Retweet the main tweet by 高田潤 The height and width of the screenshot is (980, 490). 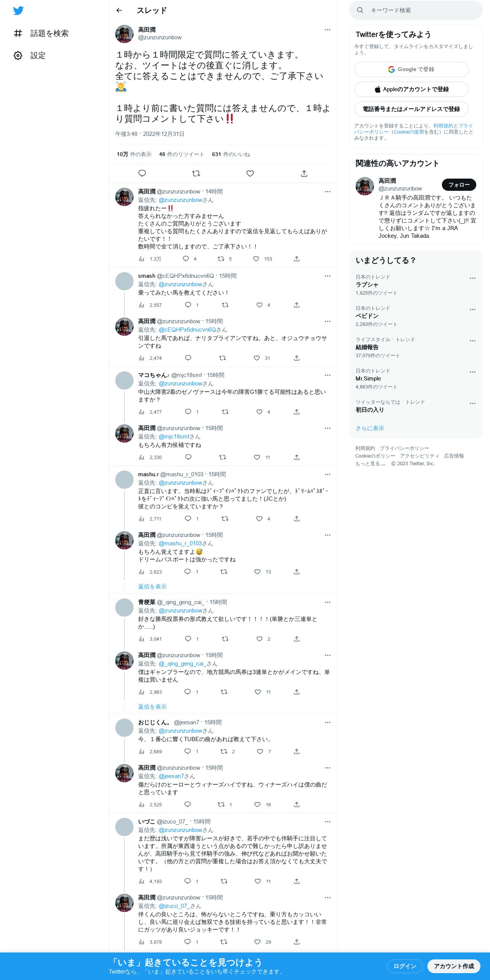tap(196, 173)
